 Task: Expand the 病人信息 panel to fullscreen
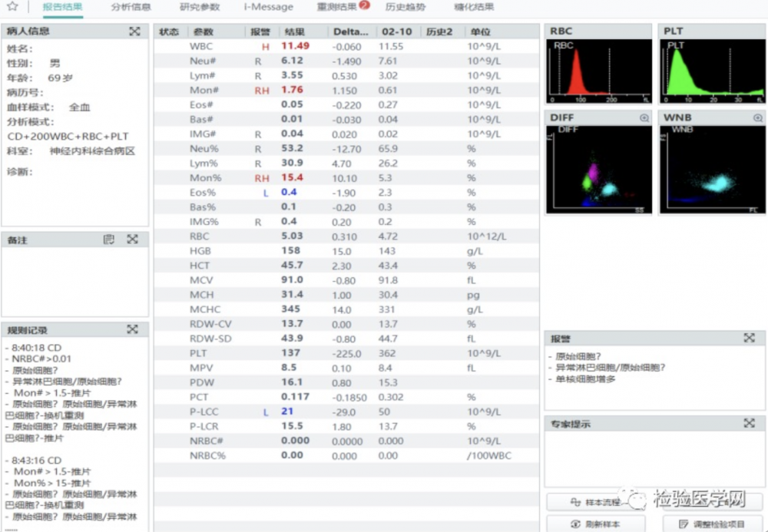(x=134, y=31)
